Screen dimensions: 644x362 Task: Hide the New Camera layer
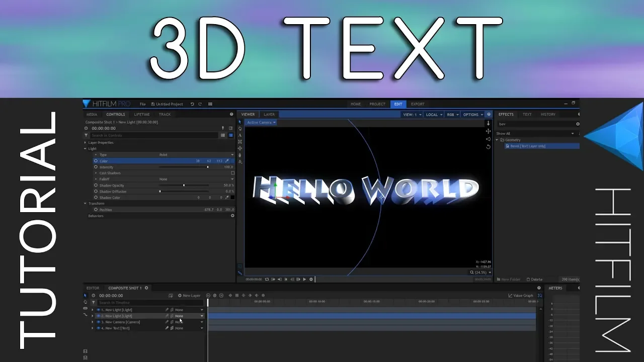pos(98,322)
